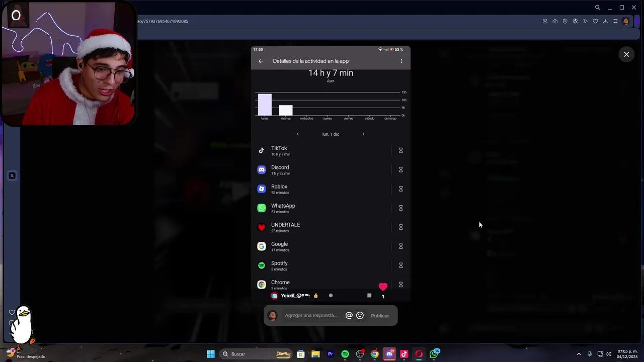Open volume control in system tray
Screen dimensions: 644x362
[608, 354]
